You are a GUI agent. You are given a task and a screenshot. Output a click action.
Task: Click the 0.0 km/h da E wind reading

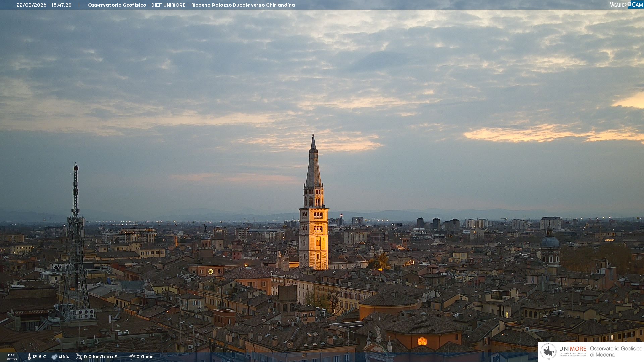[100, 357]
